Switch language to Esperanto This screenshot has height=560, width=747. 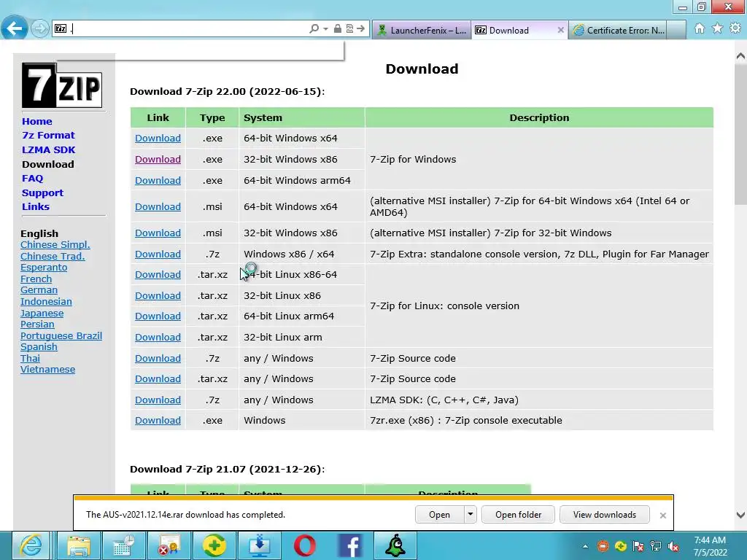44,267
